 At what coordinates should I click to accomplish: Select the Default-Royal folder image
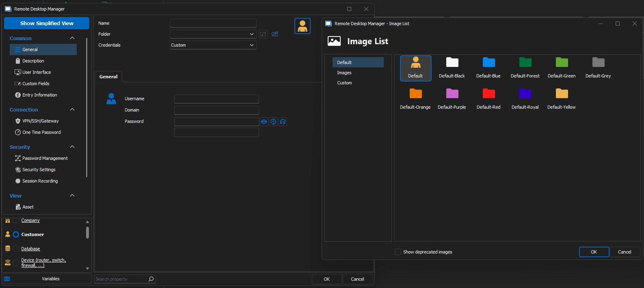pos(525,94)
